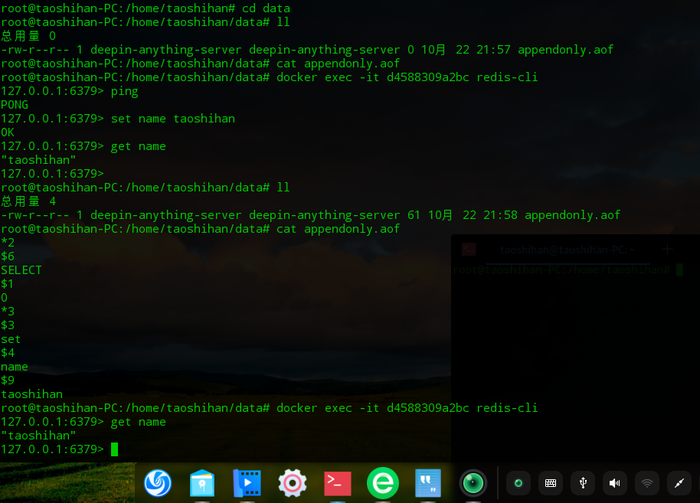Click the '总用量 0' line
Viewport: 700px width, 503px height.
pos(28,36)
